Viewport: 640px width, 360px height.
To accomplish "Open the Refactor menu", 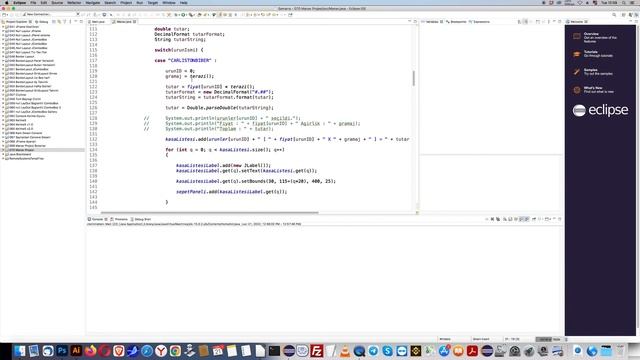I will point(74,2).
